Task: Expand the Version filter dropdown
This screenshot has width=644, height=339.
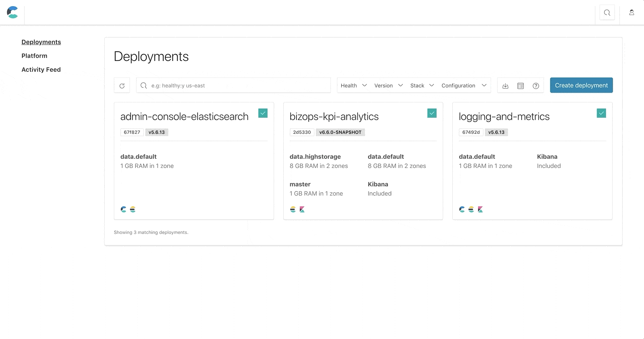Action: [x=388, y=86]
